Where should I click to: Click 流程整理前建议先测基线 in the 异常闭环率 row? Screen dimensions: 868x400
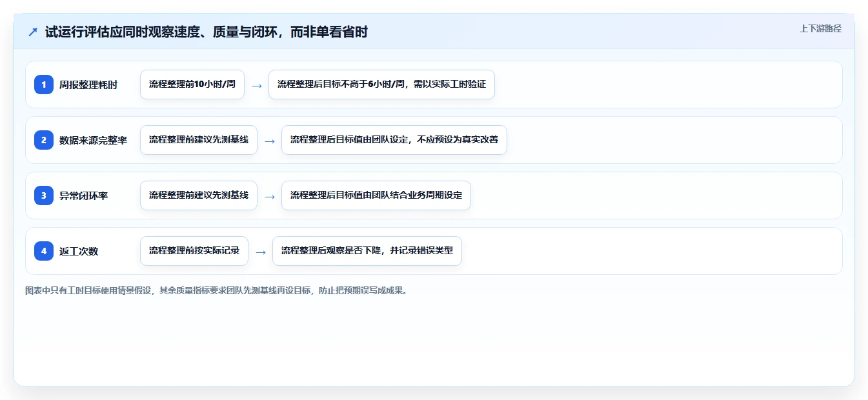(199, 195)
